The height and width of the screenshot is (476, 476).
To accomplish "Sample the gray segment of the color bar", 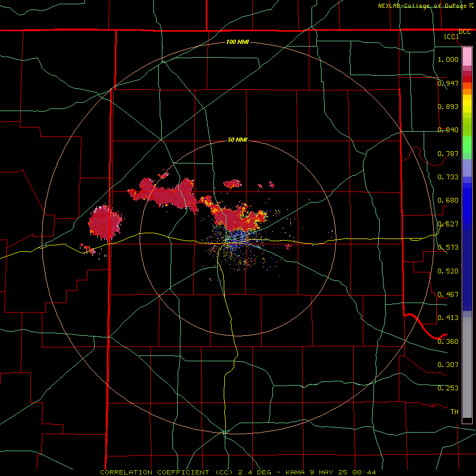I will 467,368.
